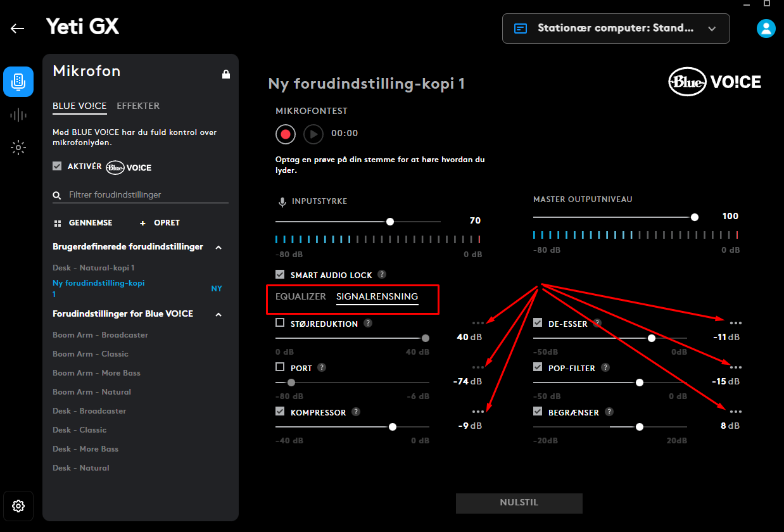Disable the Kompressor checkbox
This screenshot has height=532, width=784.
280,412
